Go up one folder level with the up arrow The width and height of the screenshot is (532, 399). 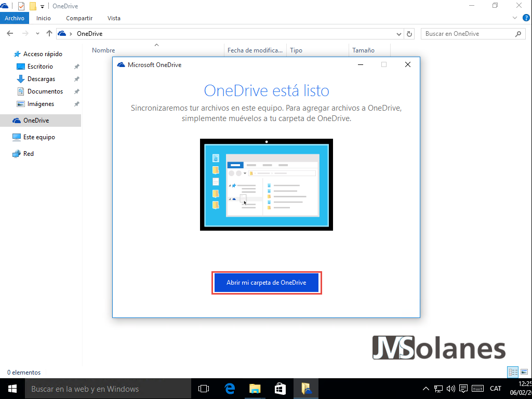[49, 33]
